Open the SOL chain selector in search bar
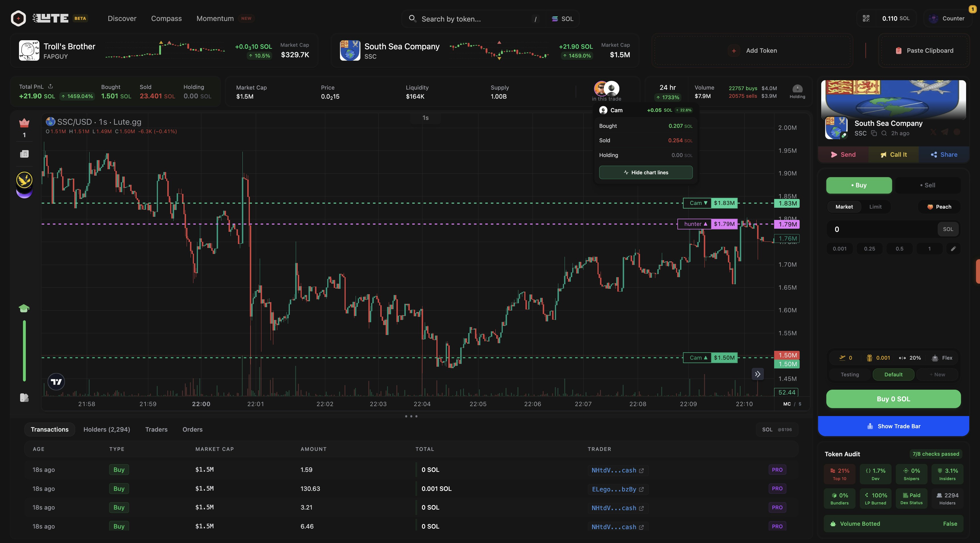This screenshot has height=543, width=980. tap(562, 19)
